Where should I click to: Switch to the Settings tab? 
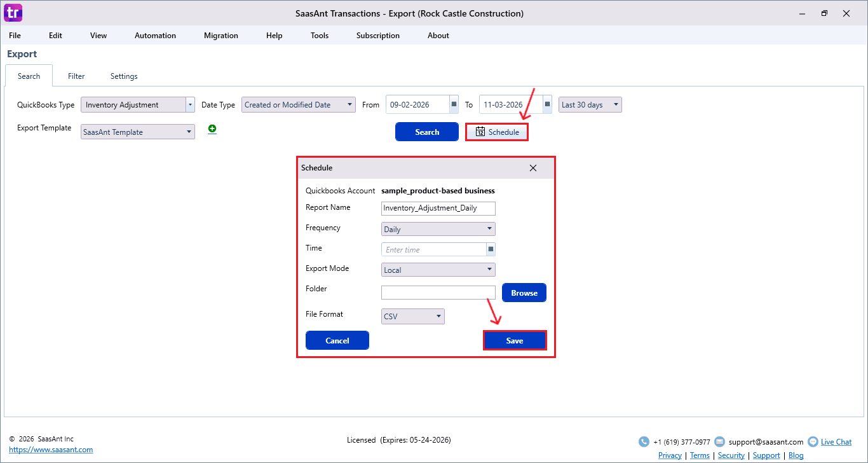(x=124, y=76)
